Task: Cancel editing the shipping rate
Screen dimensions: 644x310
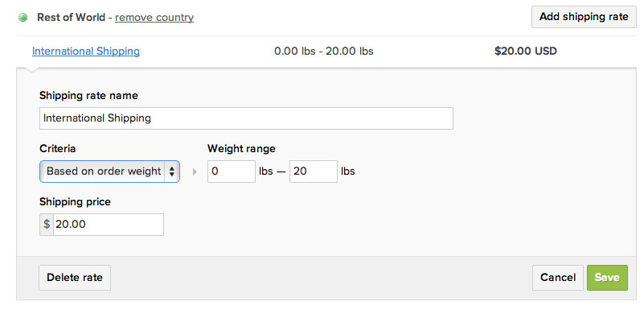Action: 558,278
